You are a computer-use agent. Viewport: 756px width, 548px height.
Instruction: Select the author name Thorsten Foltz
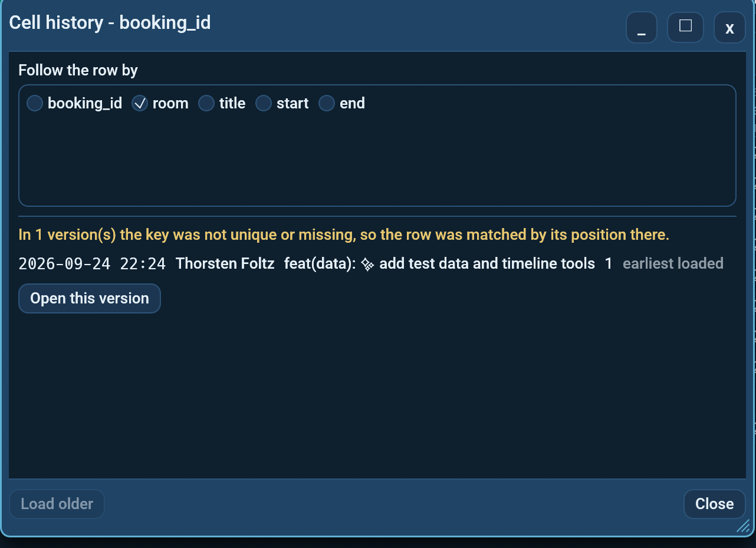pyautogui.click(x=225, y=263)
